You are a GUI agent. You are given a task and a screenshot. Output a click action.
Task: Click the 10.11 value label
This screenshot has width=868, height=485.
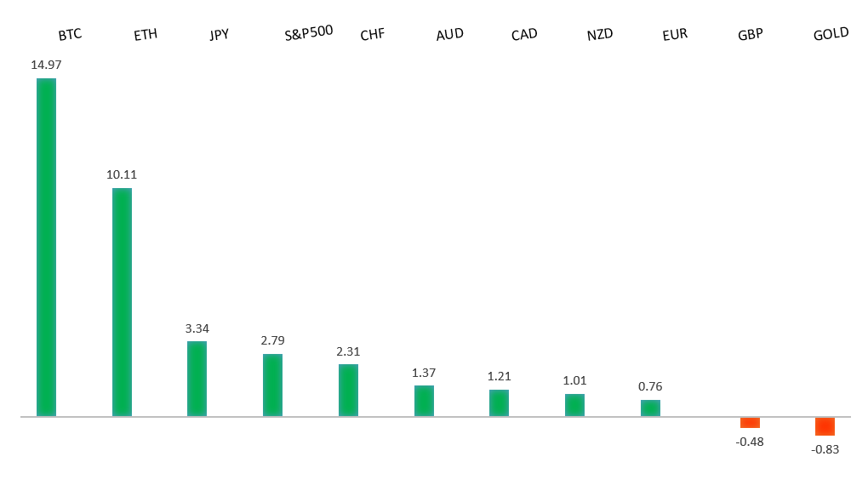122,174
